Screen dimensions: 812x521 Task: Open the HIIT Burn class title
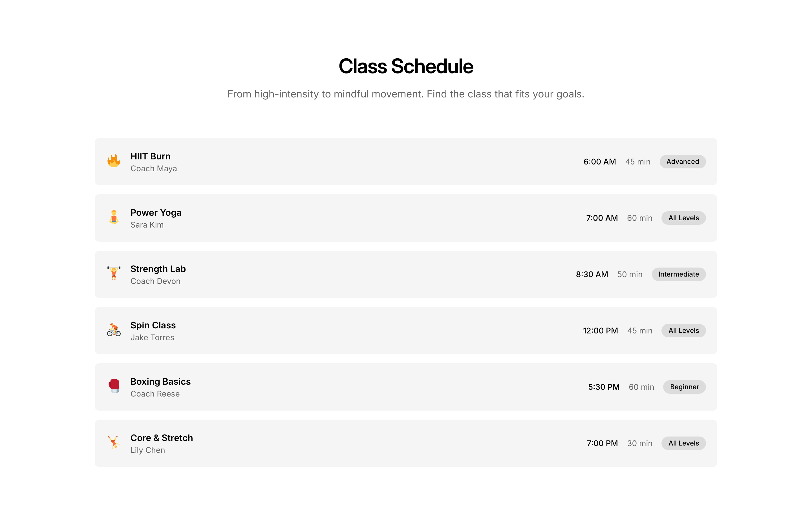tap(150, 156)
